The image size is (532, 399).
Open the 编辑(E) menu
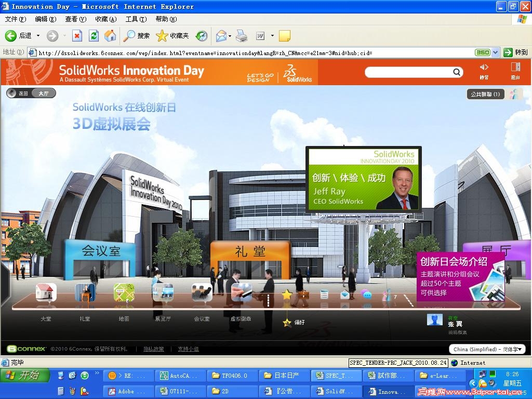click(x=46, y=19)
